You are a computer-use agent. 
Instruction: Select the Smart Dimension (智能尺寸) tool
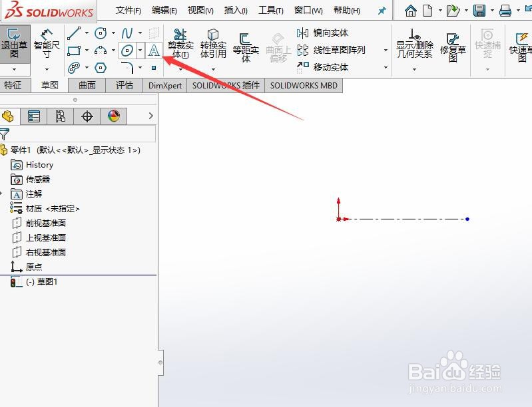(47, 44)
